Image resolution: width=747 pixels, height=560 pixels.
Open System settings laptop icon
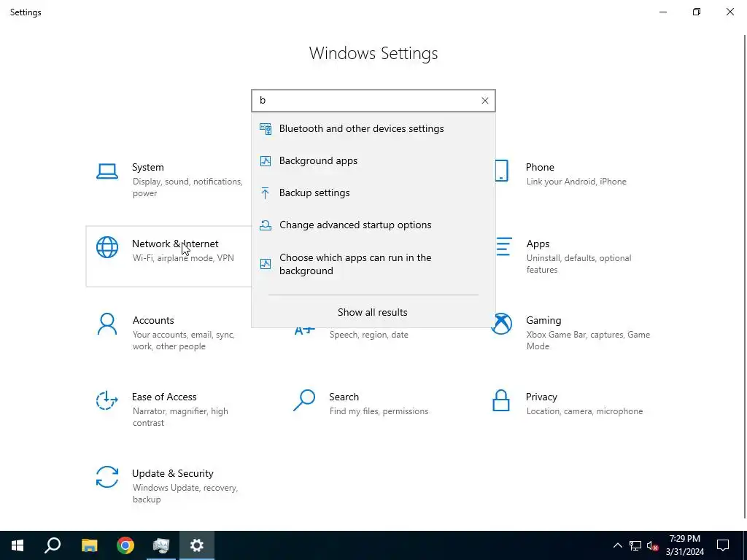[x=107, y=171]
